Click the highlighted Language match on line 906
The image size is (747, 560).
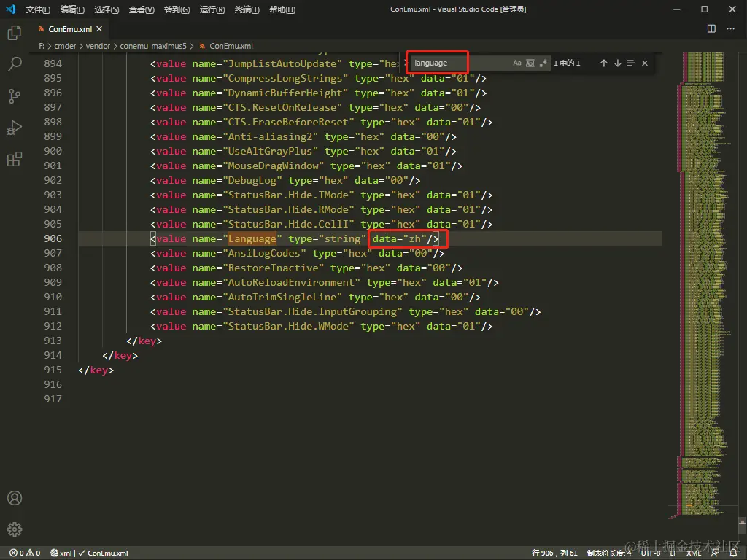pos(252,238)
